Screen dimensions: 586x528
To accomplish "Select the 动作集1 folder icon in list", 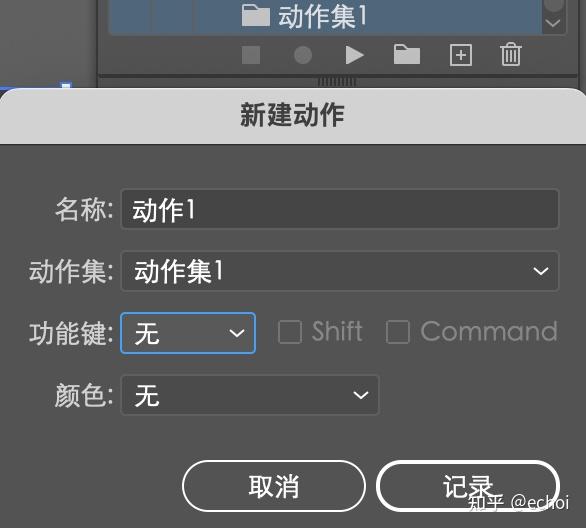I will tap(256, 16).
